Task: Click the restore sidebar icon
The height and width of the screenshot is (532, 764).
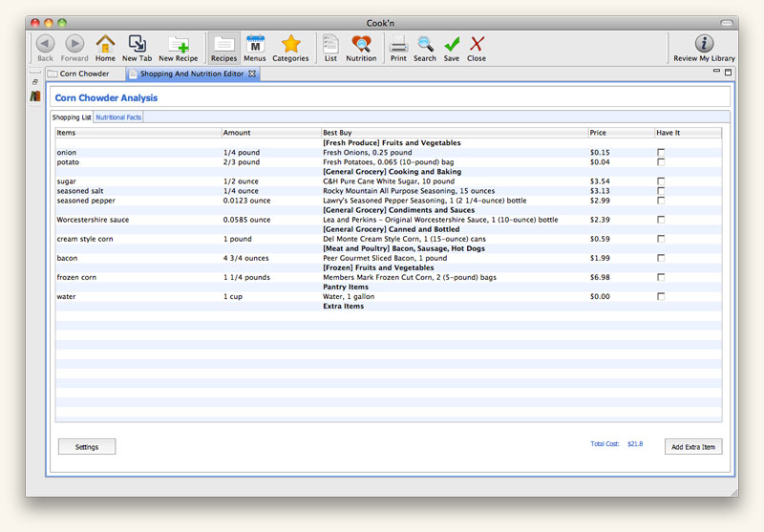Action: [x=35, y=82]
